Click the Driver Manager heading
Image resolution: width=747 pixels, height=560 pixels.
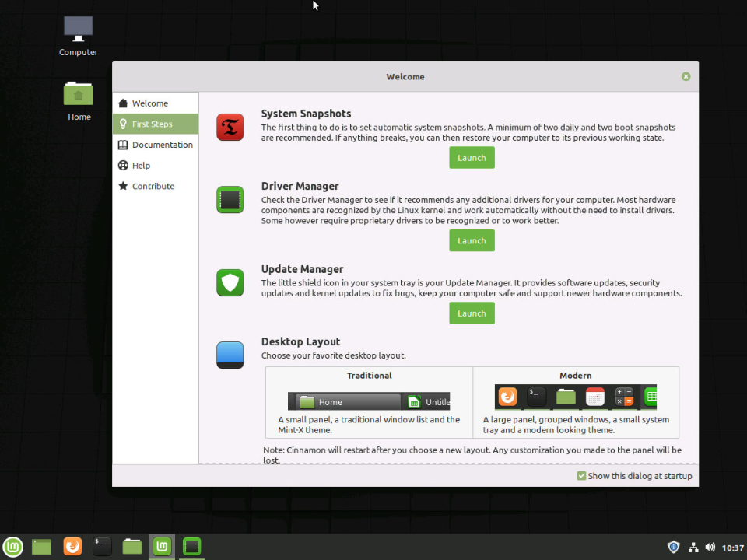coord(300,186)
